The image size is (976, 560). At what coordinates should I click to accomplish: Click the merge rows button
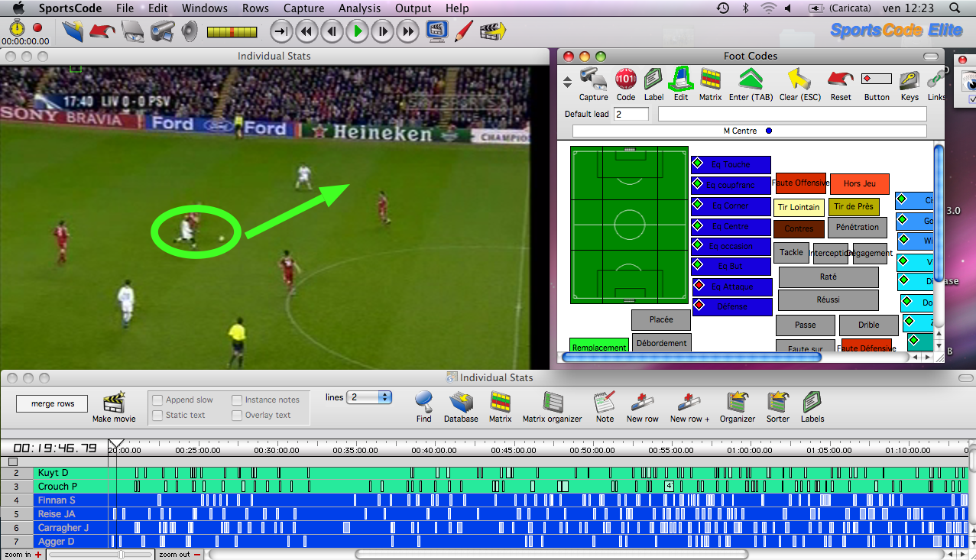click(x=53, y=403)
